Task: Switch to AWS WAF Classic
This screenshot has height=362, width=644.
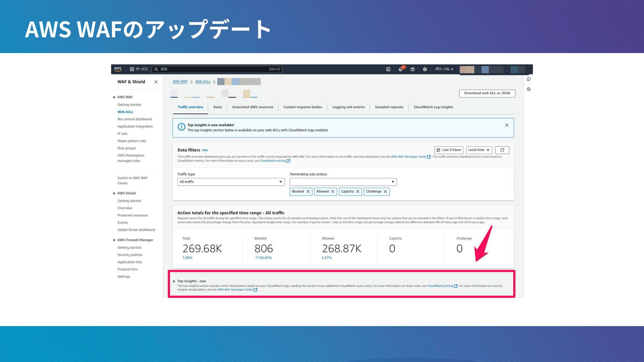Action: (x=132, y=180)
